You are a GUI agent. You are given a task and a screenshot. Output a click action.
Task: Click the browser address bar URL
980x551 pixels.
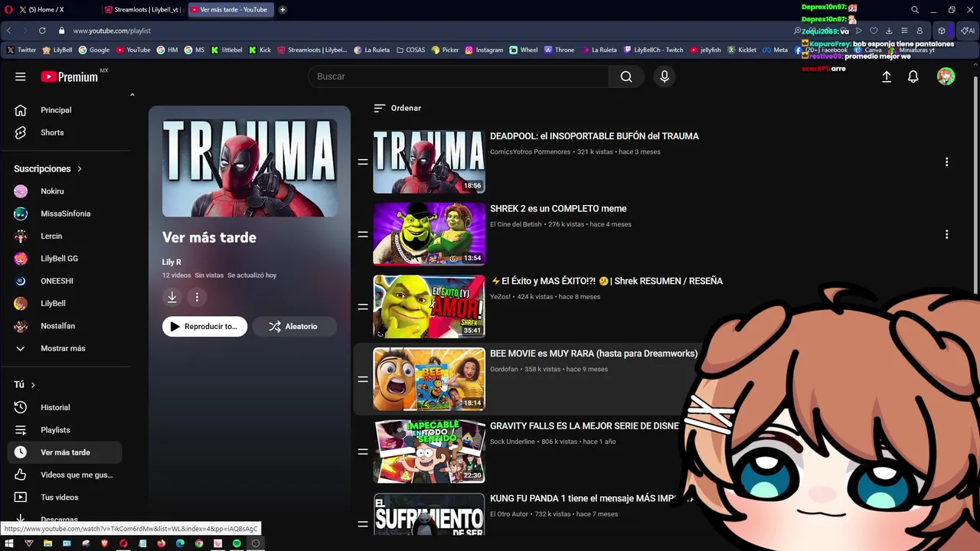tap(112, 31)
